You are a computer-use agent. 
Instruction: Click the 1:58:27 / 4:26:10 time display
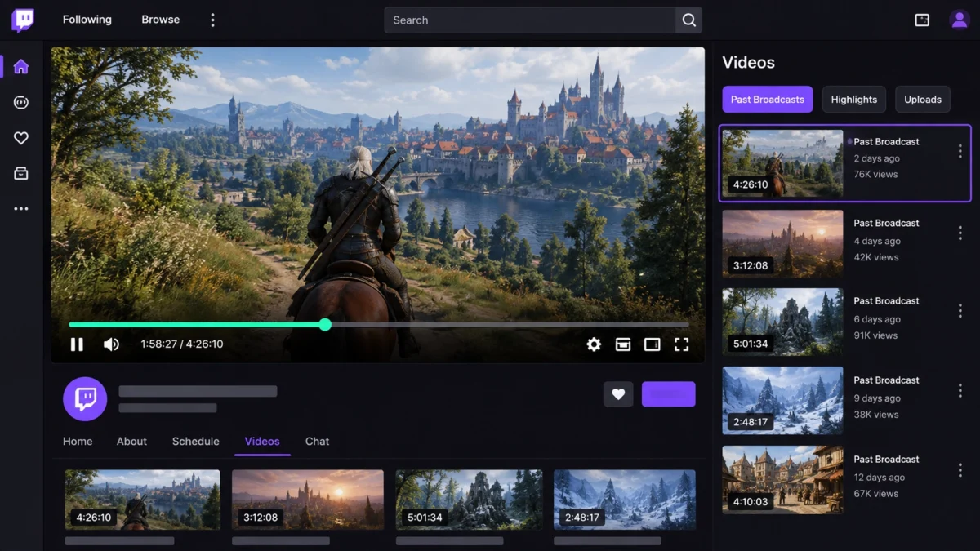point(182,344)
